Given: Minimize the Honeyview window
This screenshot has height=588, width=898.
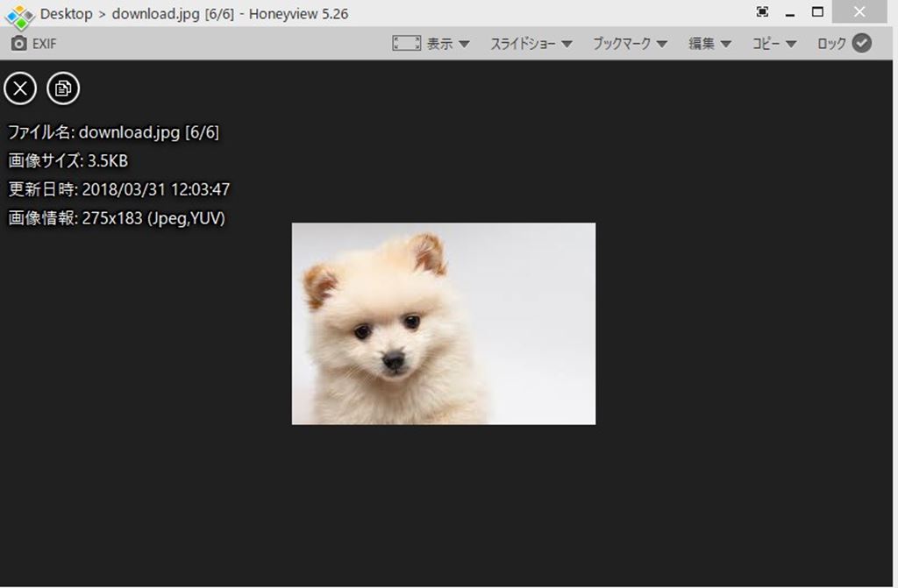Looking at the screenshot, I should click(790, 13).
